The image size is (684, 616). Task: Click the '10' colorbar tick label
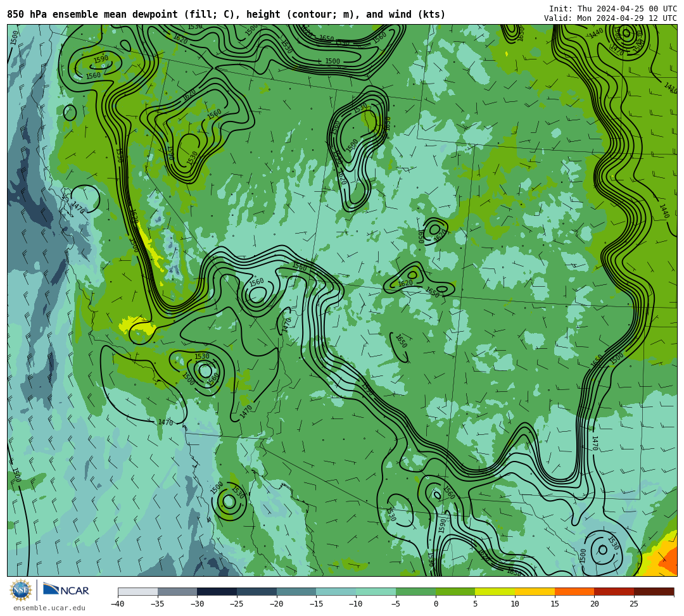point(515,604)
